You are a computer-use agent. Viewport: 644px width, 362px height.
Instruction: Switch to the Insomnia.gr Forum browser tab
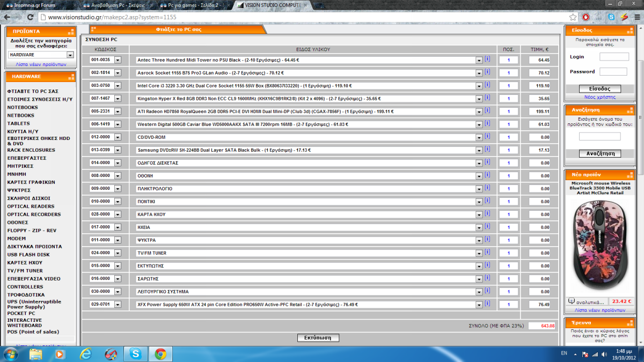coord(38,4)
